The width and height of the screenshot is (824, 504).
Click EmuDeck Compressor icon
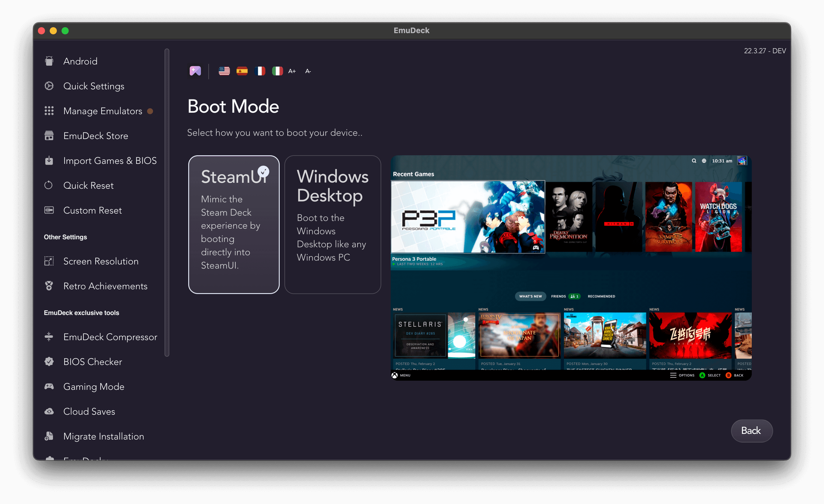tap(50, 337)
